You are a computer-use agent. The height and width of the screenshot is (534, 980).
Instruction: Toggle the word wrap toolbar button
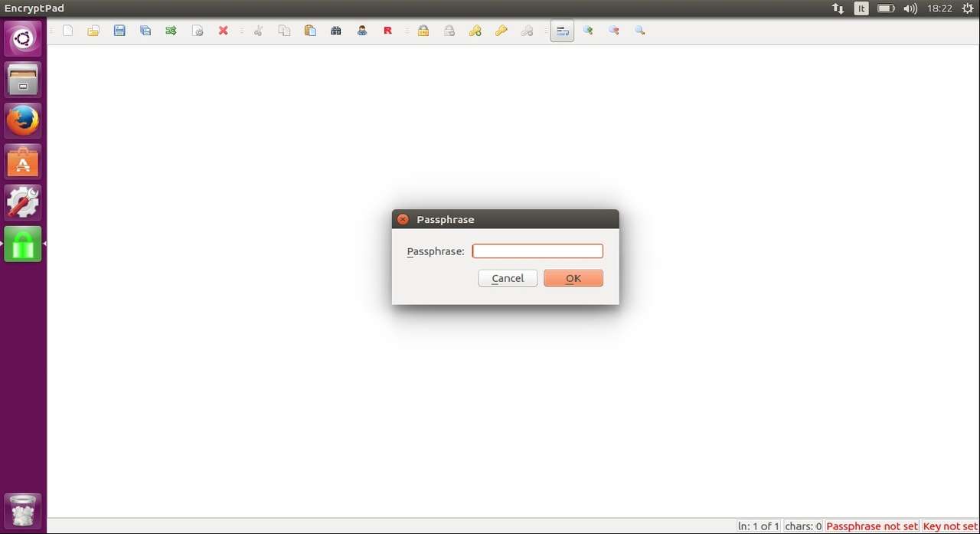[562, 31]
